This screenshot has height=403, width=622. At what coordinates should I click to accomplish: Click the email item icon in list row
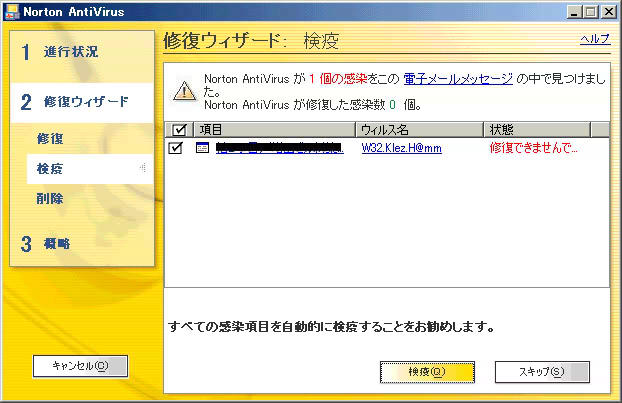[202, 148]
